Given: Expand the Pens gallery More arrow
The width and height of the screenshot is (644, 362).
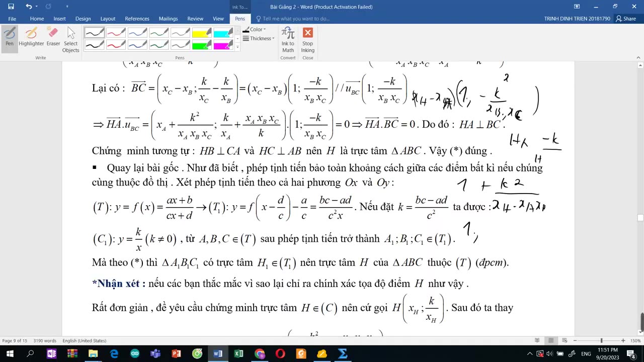Looking at the screenshot, I should (237, 47).
